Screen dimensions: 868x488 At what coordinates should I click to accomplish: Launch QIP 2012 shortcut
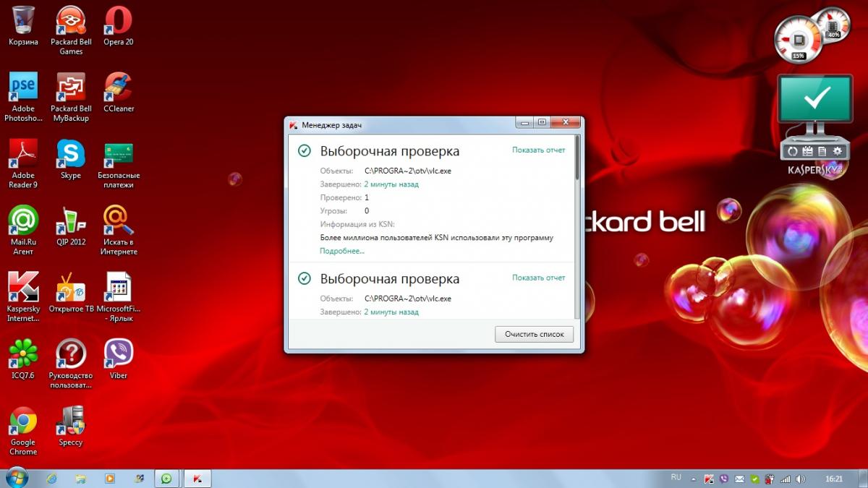[x=71, y=226]
